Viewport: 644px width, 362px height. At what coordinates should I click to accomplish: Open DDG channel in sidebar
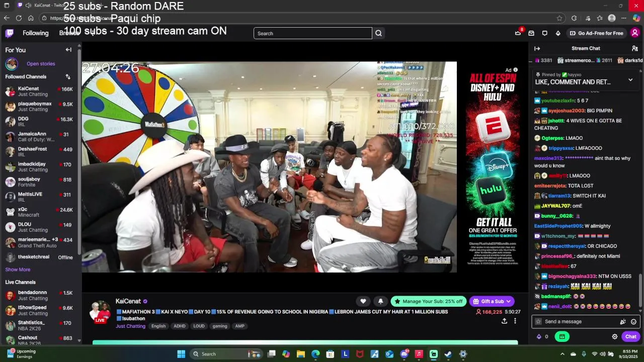point(40,122)
